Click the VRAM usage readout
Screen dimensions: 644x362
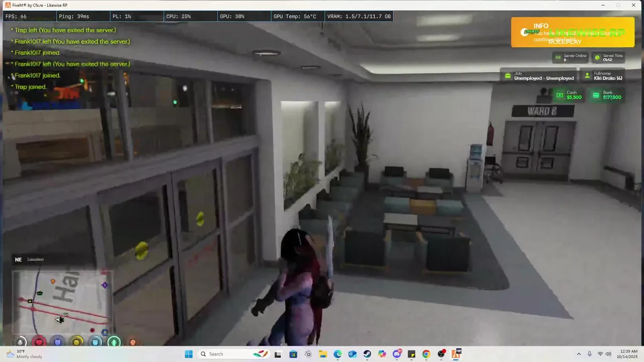click(x=359, y=17)
